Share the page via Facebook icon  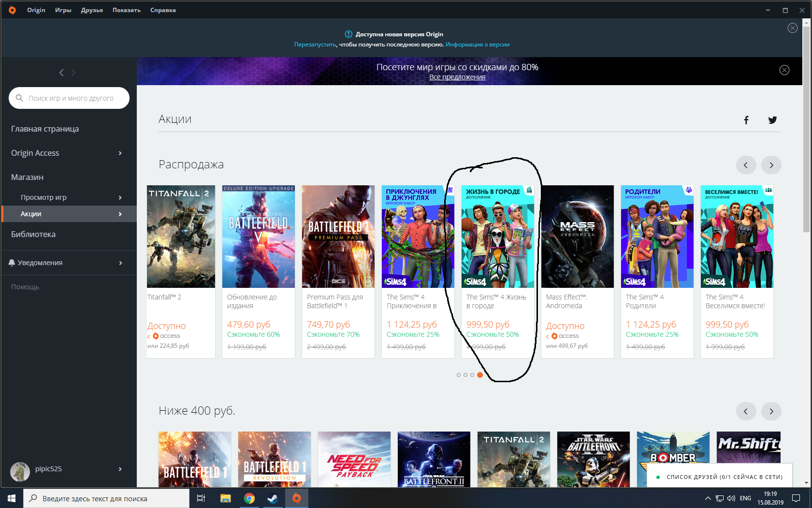(x=746, y=120)
